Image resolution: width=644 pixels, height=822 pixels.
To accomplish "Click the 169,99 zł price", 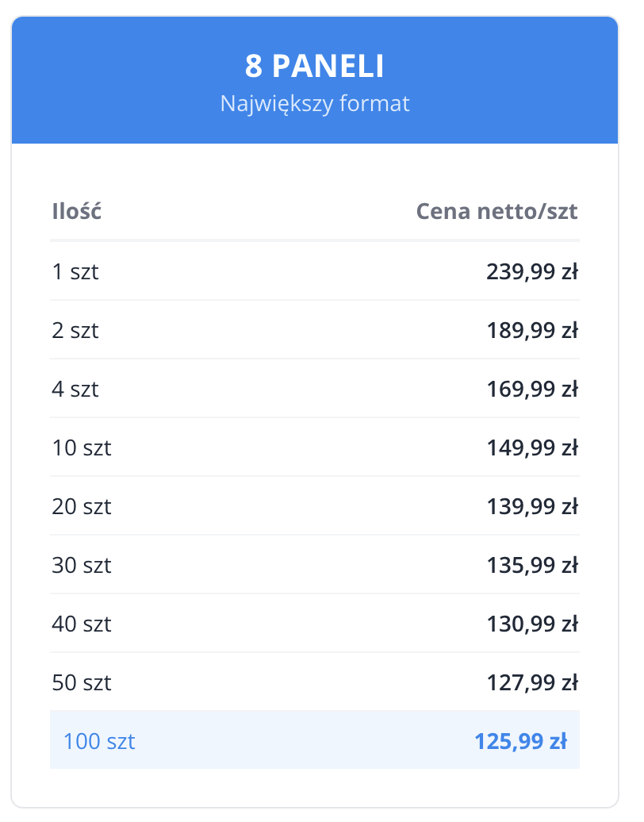I will pyautogui.click(x=531, y=389).
